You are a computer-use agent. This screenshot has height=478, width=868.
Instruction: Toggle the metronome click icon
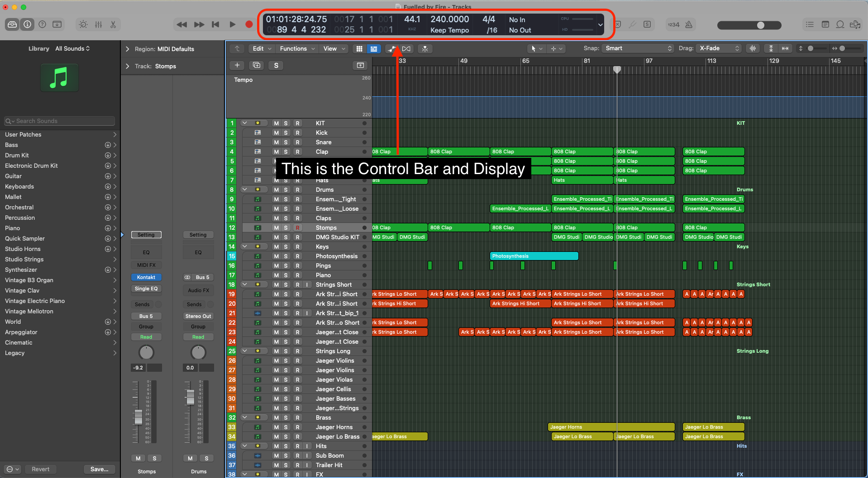(689, 24)
